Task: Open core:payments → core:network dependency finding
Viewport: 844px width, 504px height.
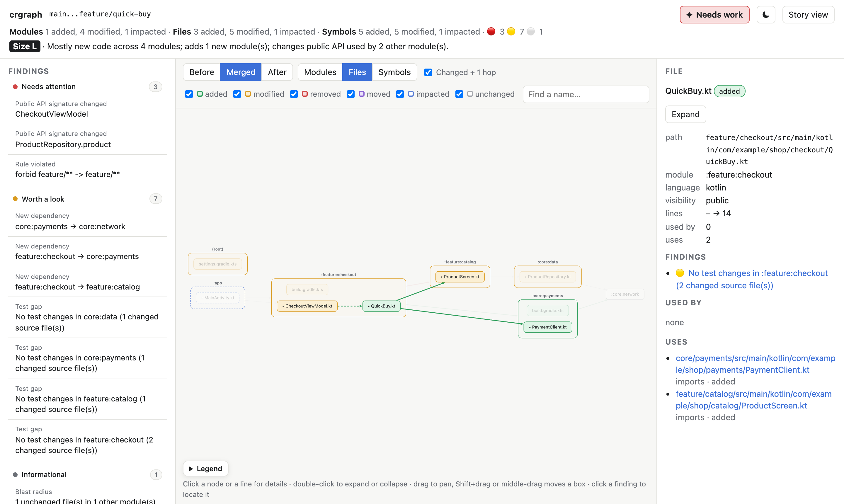Action: (x=87, y=222)
